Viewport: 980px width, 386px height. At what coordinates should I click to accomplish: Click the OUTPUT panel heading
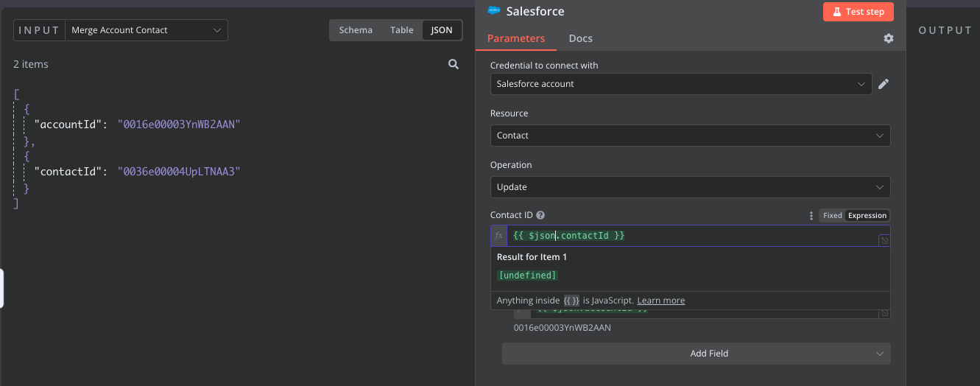click(945, 30)
